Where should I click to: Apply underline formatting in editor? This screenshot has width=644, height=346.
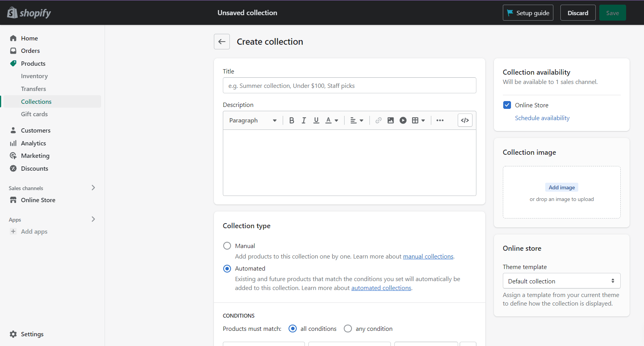click(x=316, y=121)
